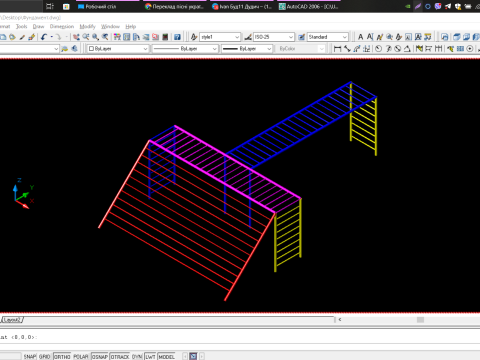The image size is (480, 360).
Task: Open the DesignCenter icon
Action: (x=127, y=37)
